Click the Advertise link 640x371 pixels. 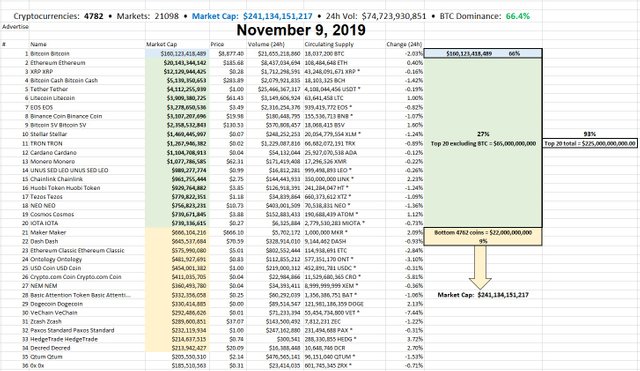(16, 27)
